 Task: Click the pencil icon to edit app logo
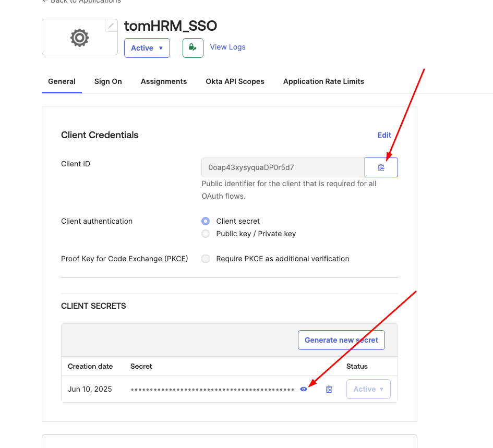[x=111, y=26]
